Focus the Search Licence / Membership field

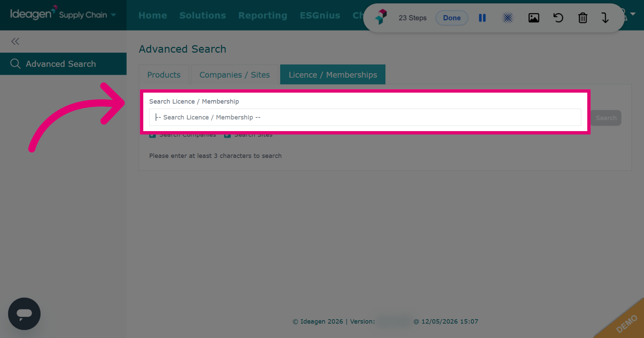[365, 117]
